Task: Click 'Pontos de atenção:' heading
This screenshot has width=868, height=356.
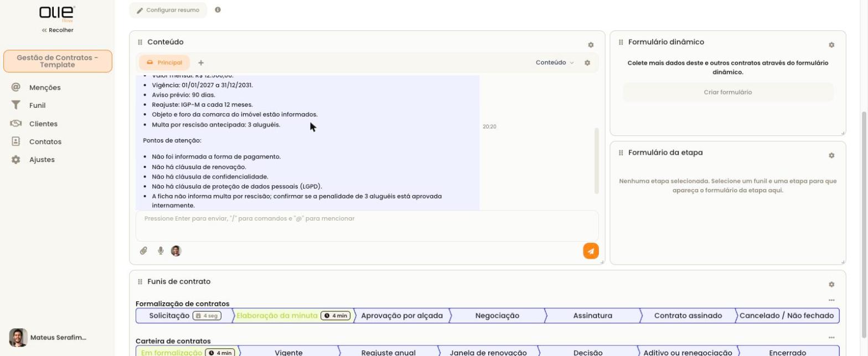Action: tap(172, 140)
